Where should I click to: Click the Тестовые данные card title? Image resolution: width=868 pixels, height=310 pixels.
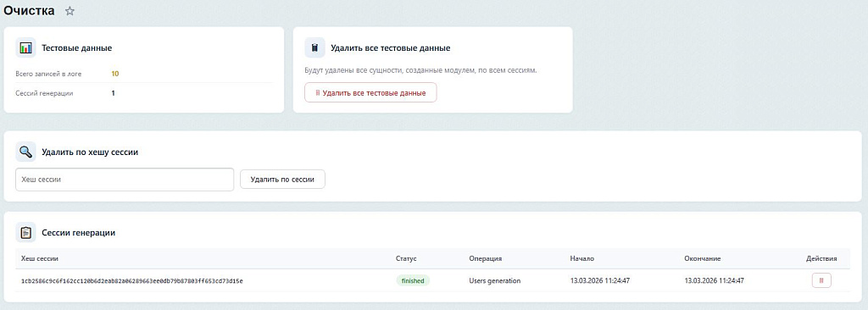pos(77,48)
